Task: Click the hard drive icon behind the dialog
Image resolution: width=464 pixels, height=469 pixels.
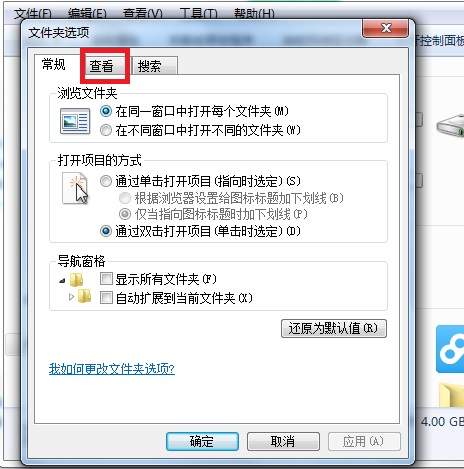Action: [x=450, y=126]
